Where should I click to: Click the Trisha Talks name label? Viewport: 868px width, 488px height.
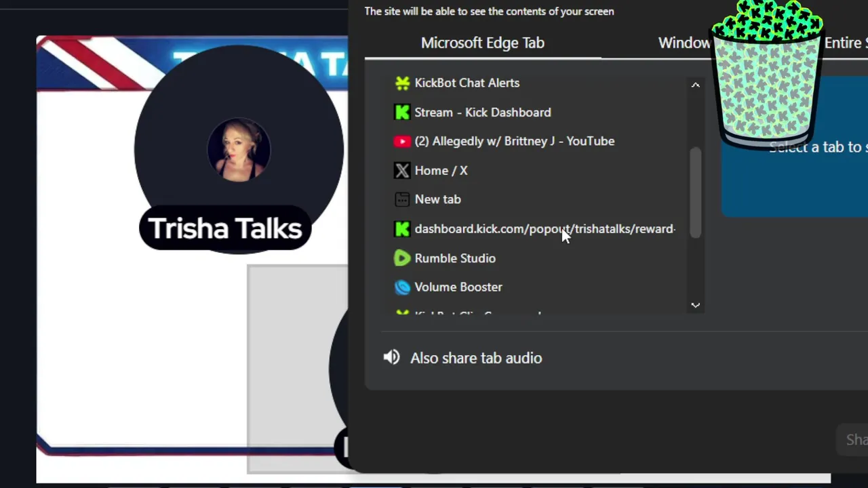[x=225, y=228]
